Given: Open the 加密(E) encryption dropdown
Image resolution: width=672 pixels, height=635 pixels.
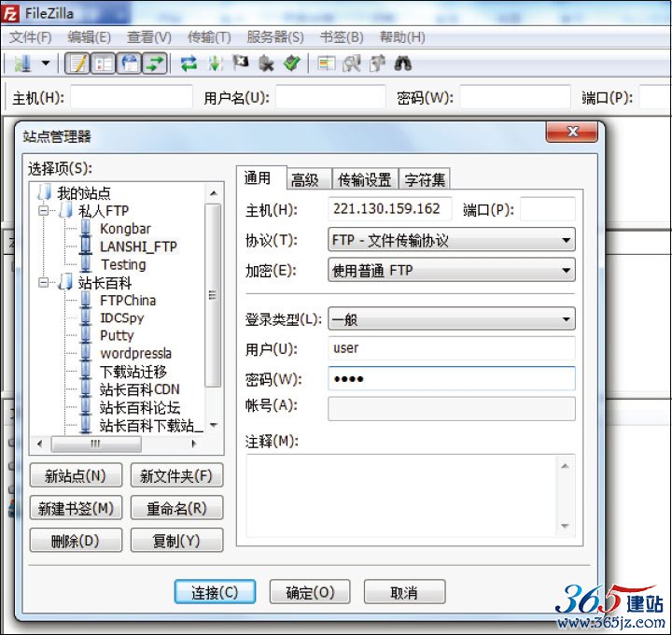Looking at the screenshot, I should pos(452,270).
